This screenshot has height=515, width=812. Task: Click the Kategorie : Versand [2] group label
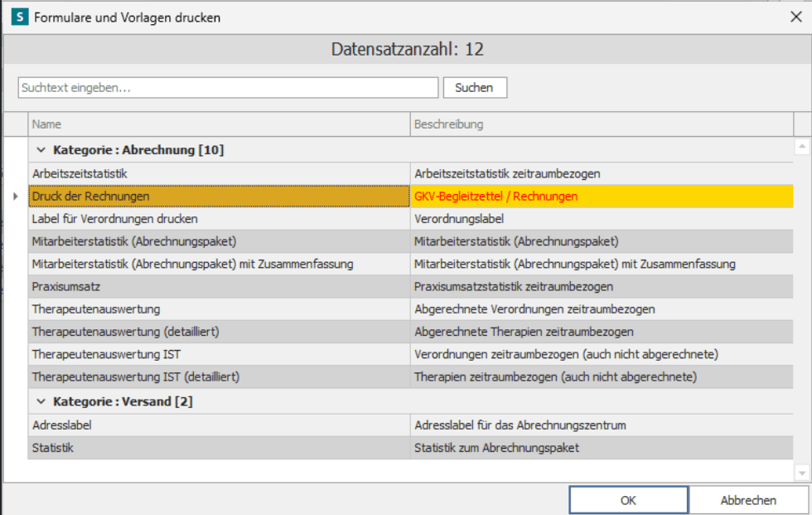pyautogui.click(x=123, y=401)
